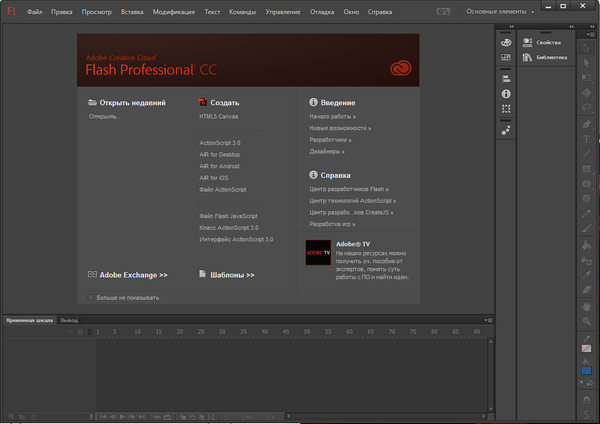600x424 pixels.
Task: Click the Adobe TV thumbnail icon
Action: point(318,252)
